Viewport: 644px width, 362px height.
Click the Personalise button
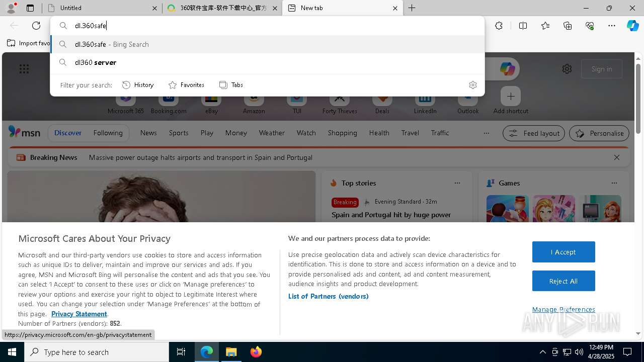click(599, 133)
